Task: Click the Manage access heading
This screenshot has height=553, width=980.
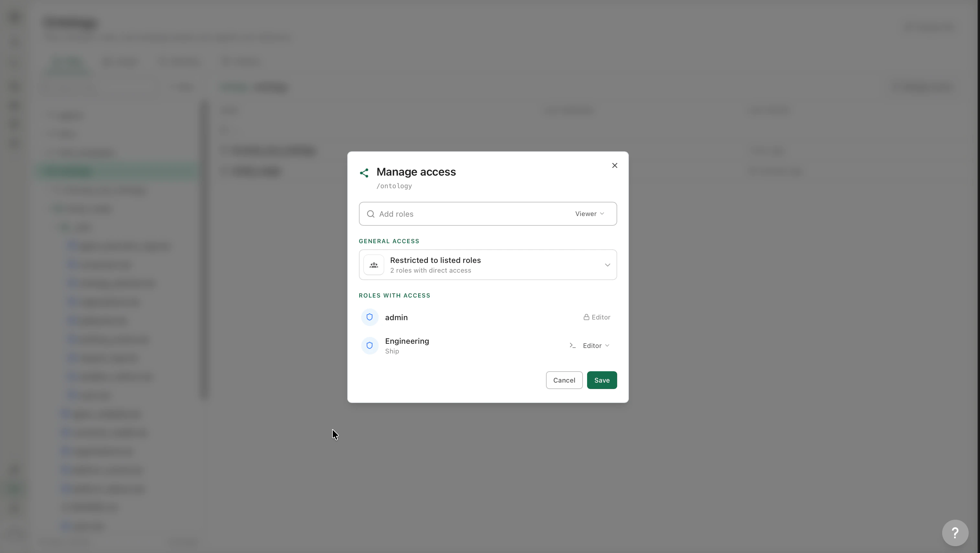Action: pyautogui.click(x=416, y=172)
